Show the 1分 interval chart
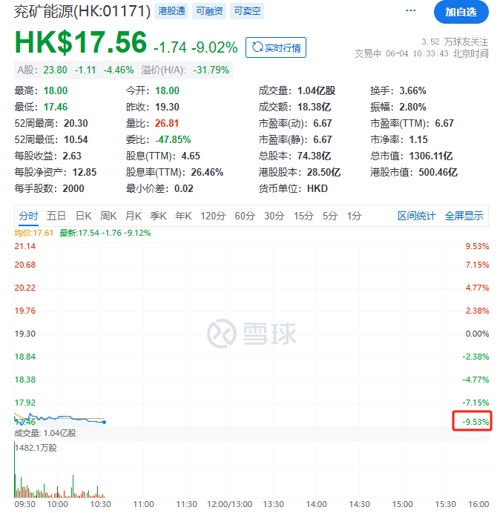 [354, 216]
